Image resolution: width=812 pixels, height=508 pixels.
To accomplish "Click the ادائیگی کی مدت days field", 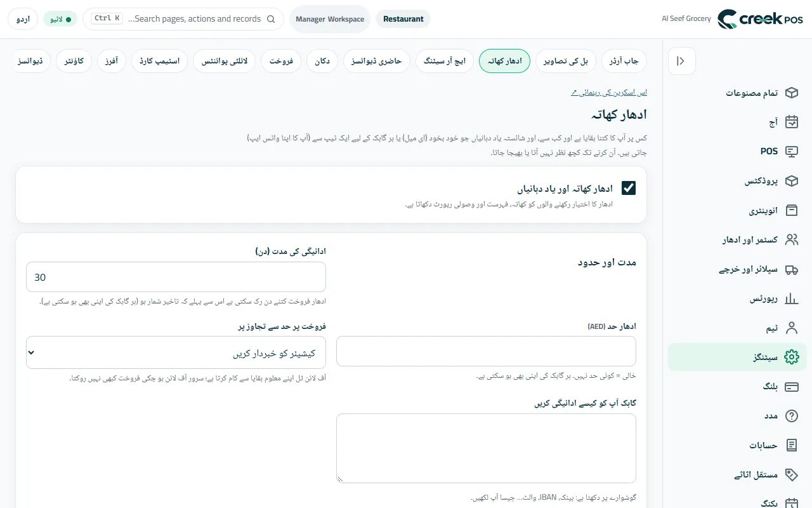I will pos(176,277).
